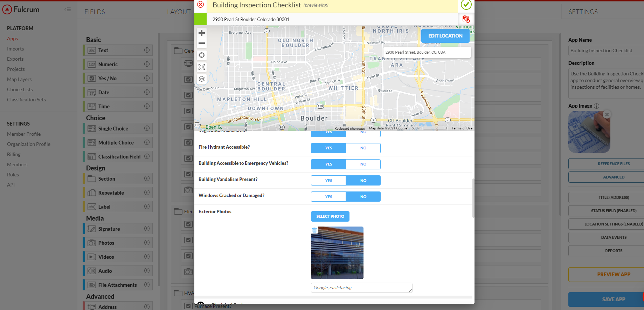This screenshot has height=310, width=644.
Task: Save the record with the green checkmark icon
Action: click(x=466, y=5)
